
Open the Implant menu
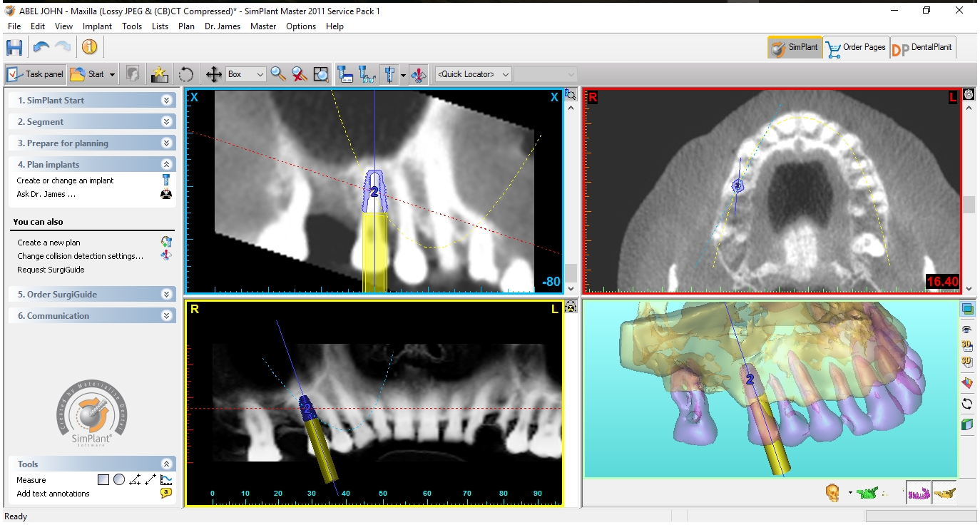click(x=98, y=26)
